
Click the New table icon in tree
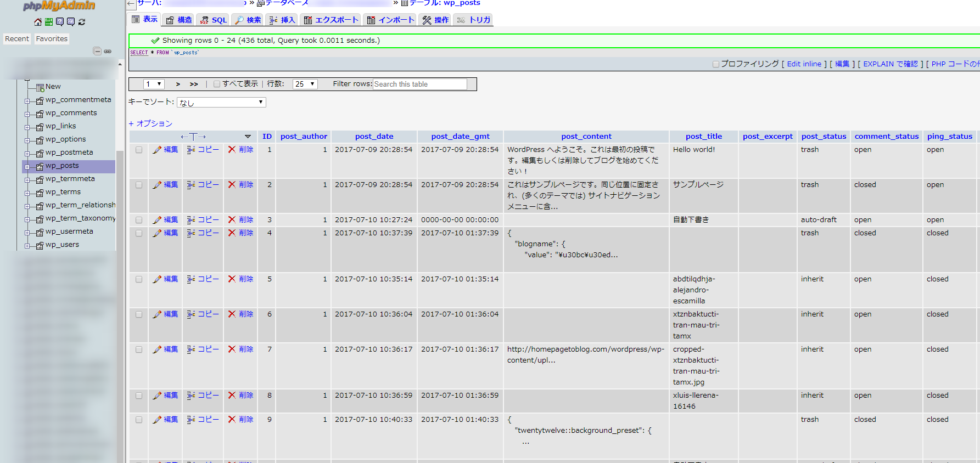point(40,87)
